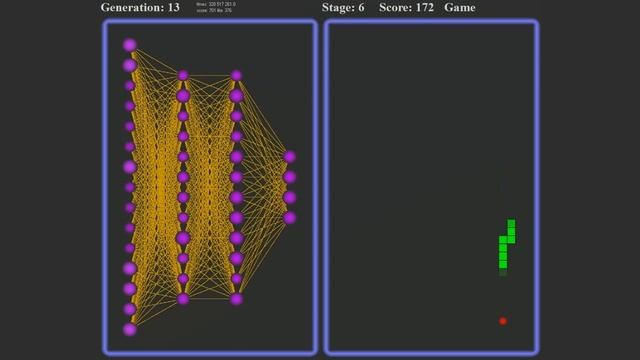Click the top neuron of first hidden layer
The image size is (640, 360).
(x=183, y=76)
